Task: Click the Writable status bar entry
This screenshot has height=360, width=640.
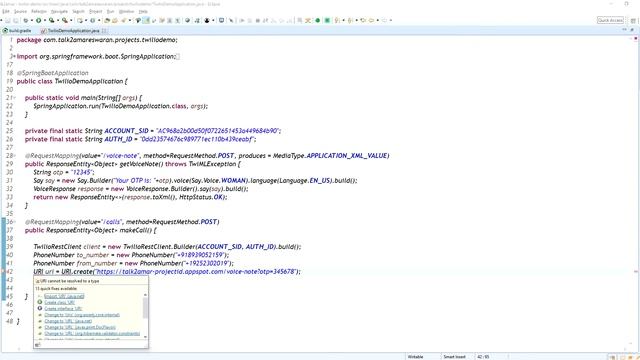Action: pyautogui.click(x=416, y=357)
